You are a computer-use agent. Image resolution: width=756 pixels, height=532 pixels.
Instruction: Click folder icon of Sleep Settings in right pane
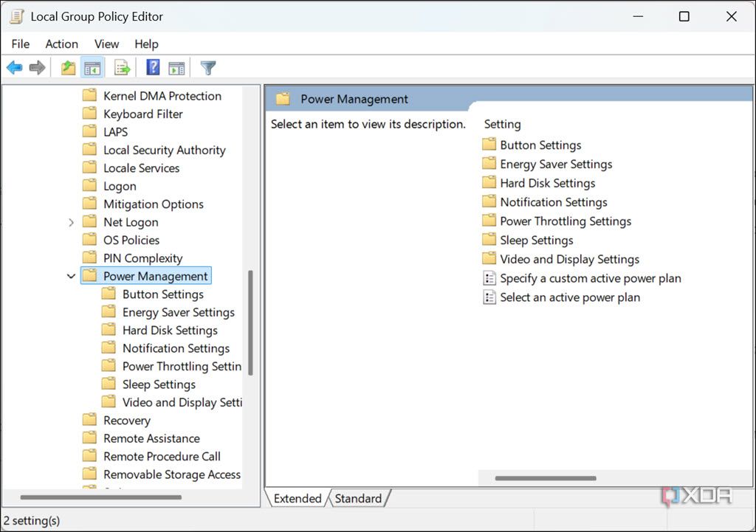[x=489, y=239]
